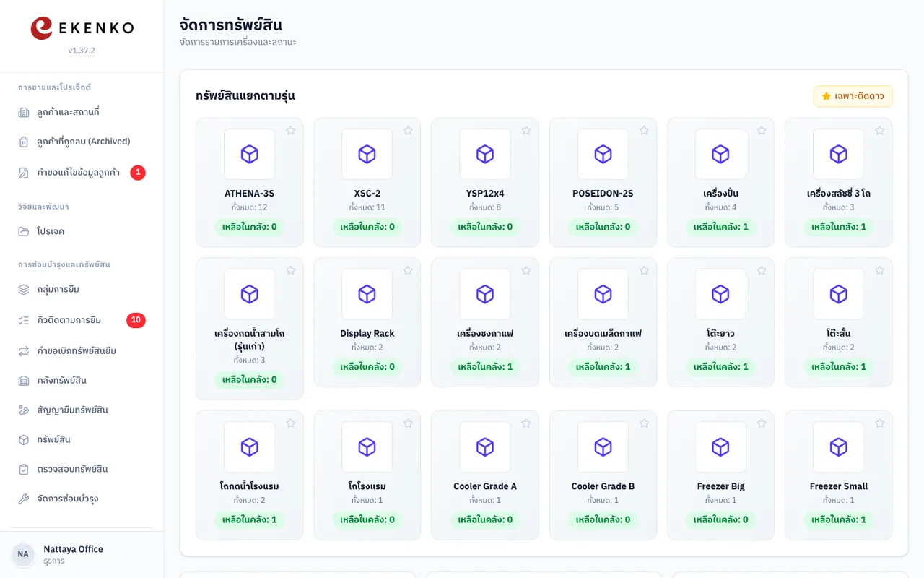The width and height of the screenshot is (924, 578).
Task: Star the Freezer Small card
Action: click(x=879, y=423)
